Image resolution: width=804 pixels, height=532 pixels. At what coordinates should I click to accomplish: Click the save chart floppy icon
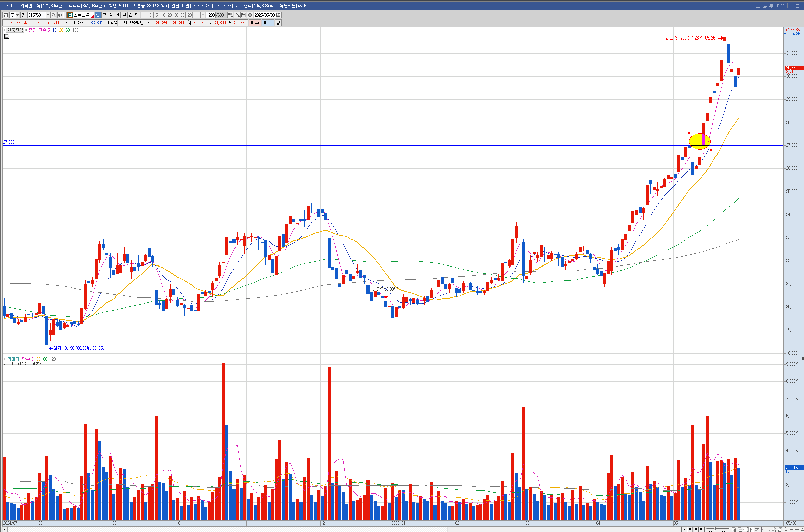(x=243, y=15)
